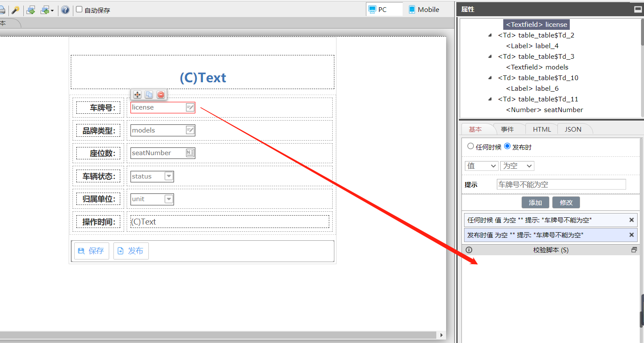Click the 发布 button on the form
This screenshot has width=644, height=343.
[x=131, y=251]
